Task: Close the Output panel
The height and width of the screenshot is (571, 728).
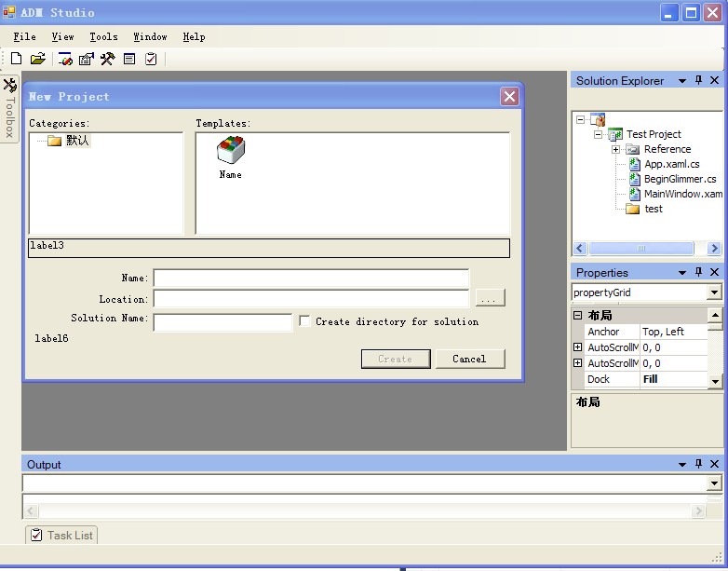Action: (715, 464)
